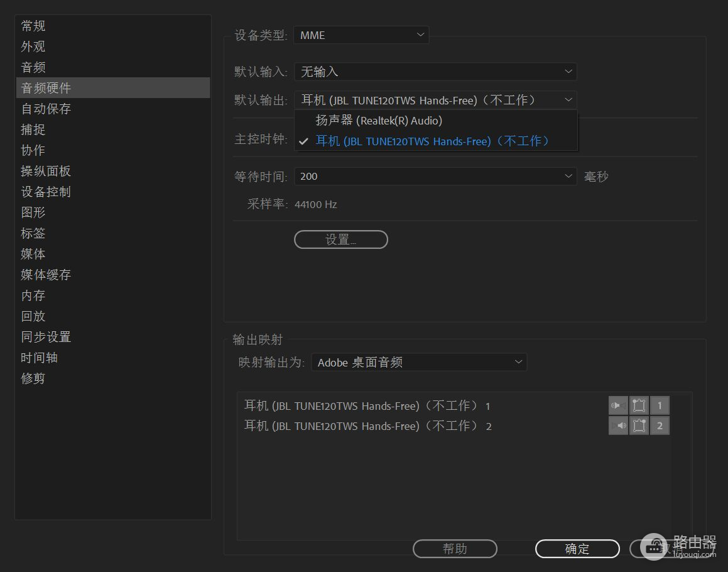The height and width of the screenshot is (572, 728).
Task: Click the 帮助 button
Action: click(x=455, y=549)
